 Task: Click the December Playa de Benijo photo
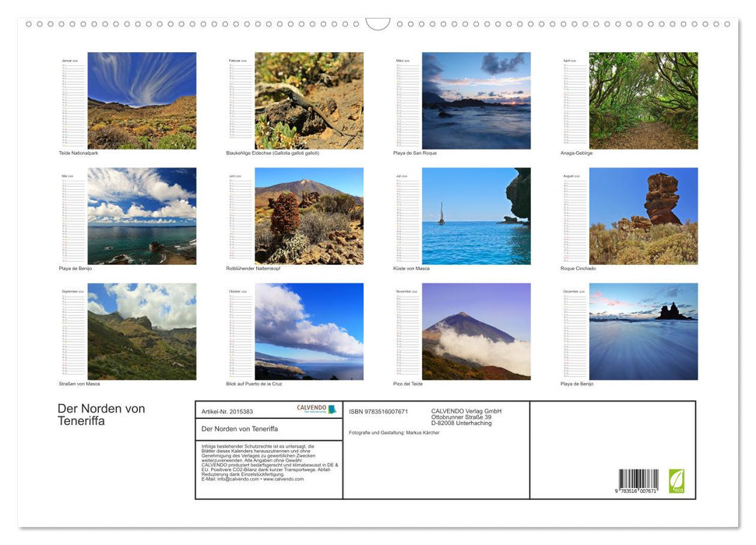(x=643, y=332)
